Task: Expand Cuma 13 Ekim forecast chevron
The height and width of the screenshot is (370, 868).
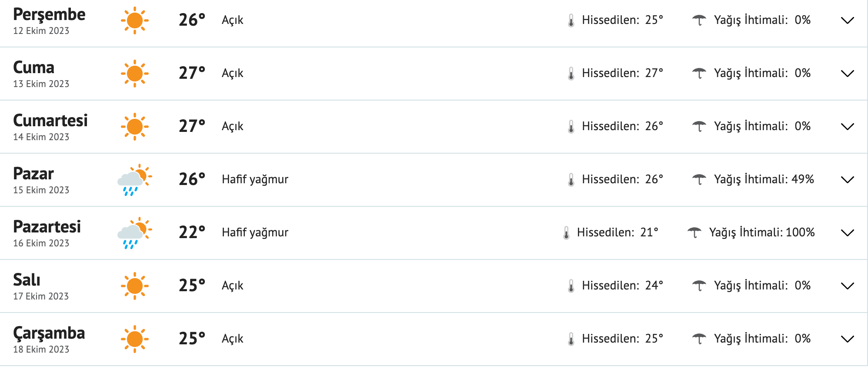Action: click(x=848, y=74)
